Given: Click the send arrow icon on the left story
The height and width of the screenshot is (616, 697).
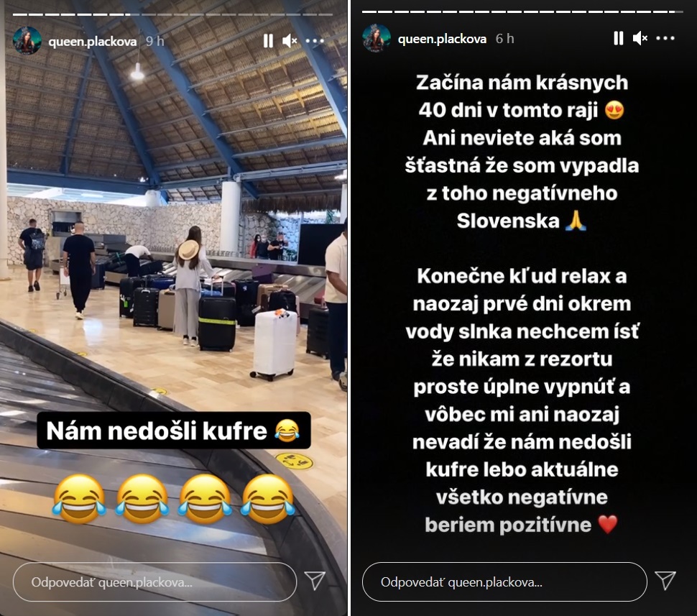Looking at the screenshot, I should pos(315,581).
